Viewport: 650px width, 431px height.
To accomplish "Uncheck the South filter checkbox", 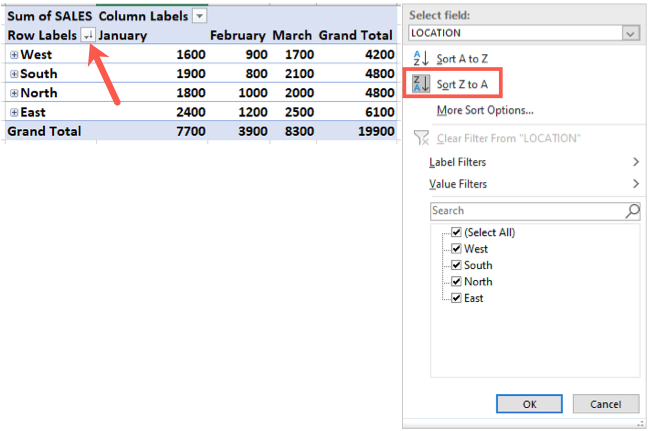I will point(456,265).
